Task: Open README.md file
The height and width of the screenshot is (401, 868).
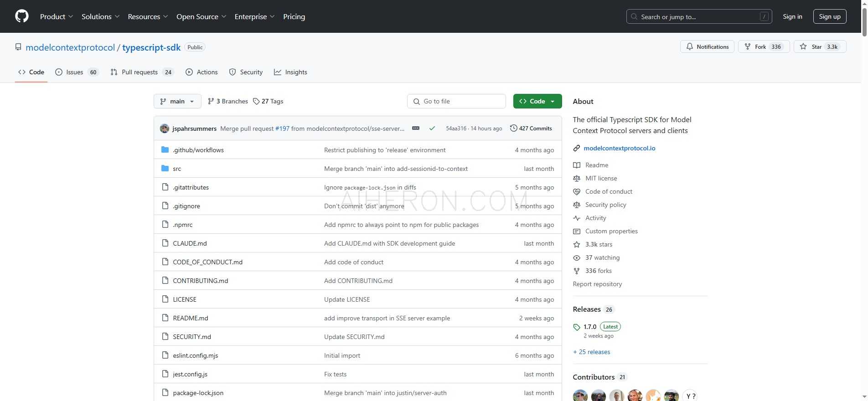Action: click(191, 318)
